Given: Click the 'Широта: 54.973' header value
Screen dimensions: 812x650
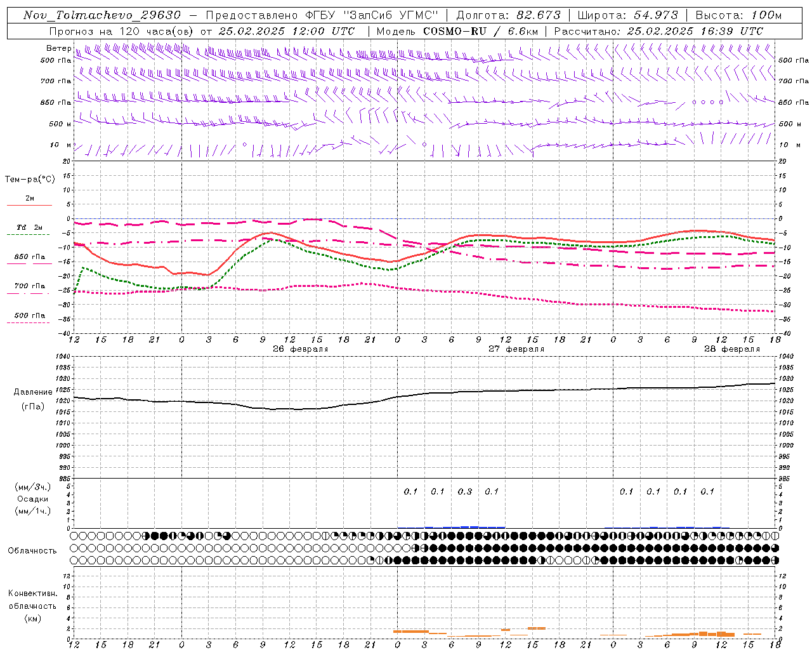Looking at the screenshot, I should [x=628, y=15].
